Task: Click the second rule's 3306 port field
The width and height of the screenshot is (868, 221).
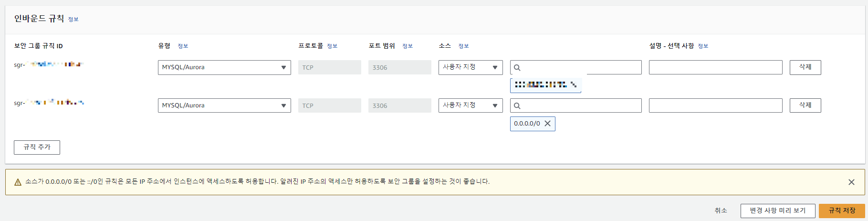Action: pos(400,105)
